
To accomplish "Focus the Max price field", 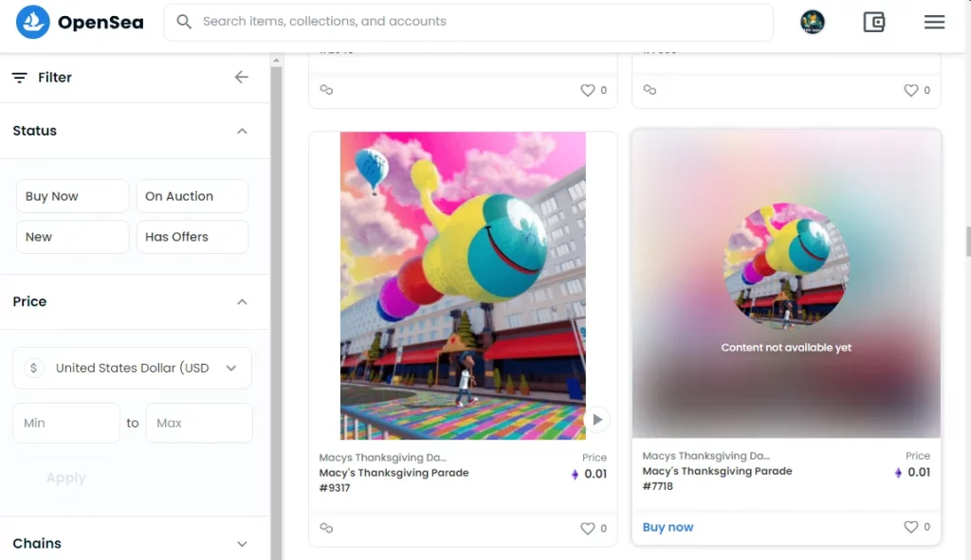I will tap(199, 424).
